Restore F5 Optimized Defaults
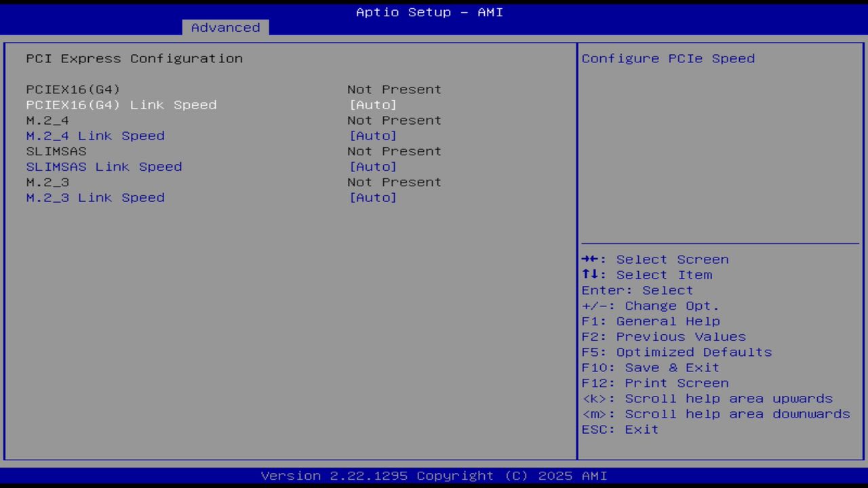This screenshot has width=868, height=488. [x=676, y=352]
